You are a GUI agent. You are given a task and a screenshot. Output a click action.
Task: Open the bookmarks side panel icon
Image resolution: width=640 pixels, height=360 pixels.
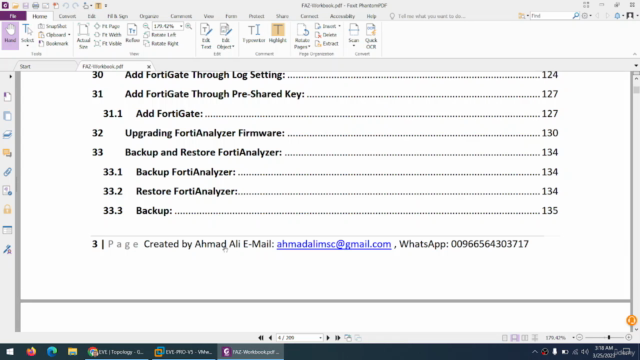7,96
